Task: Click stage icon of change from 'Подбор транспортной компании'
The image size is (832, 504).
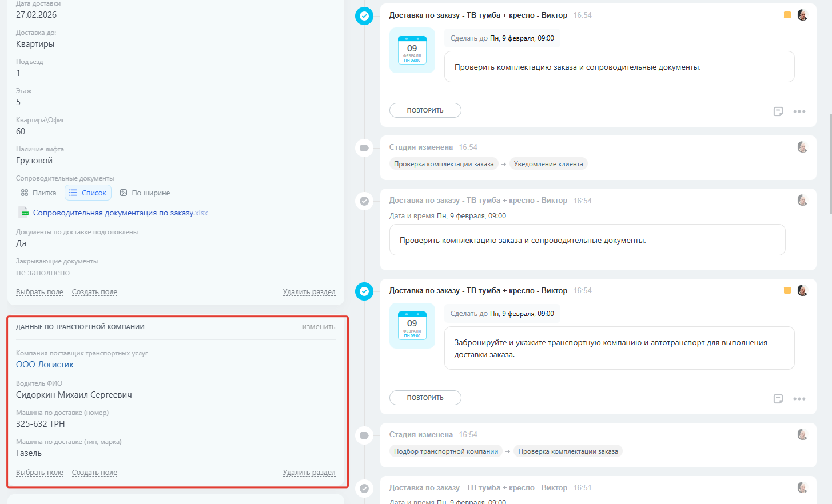Action: (364, 435)
